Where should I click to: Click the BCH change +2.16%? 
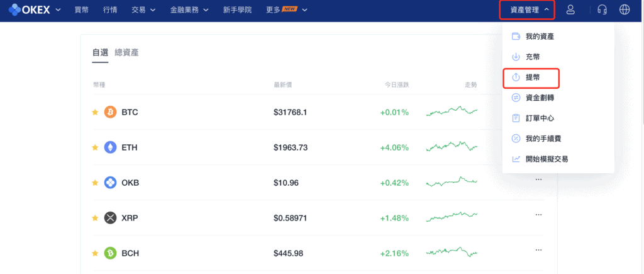point(394,253)
